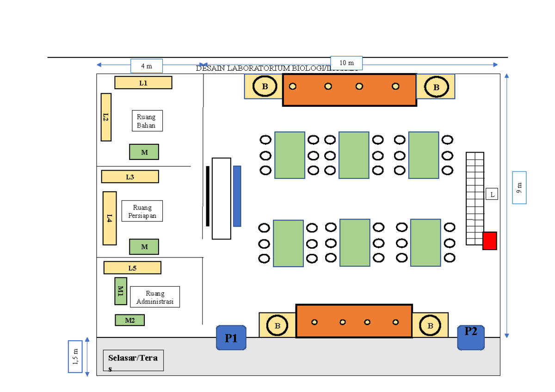The height and width of the screenshot is (392, 555).
Task: Select the yellow L3 cabinet
Action: 130,177
